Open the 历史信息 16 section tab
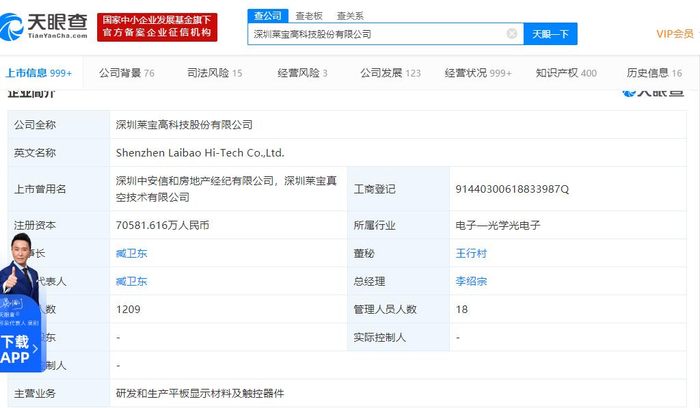Image resolution: width=700 pixels, height=408 pixels. tap(654, 73)
